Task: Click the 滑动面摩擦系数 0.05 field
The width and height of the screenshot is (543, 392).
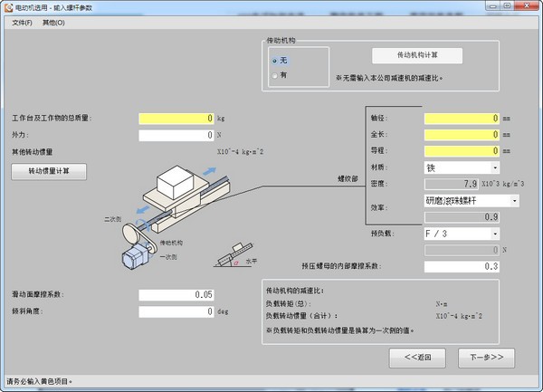Action: (176, 295)
